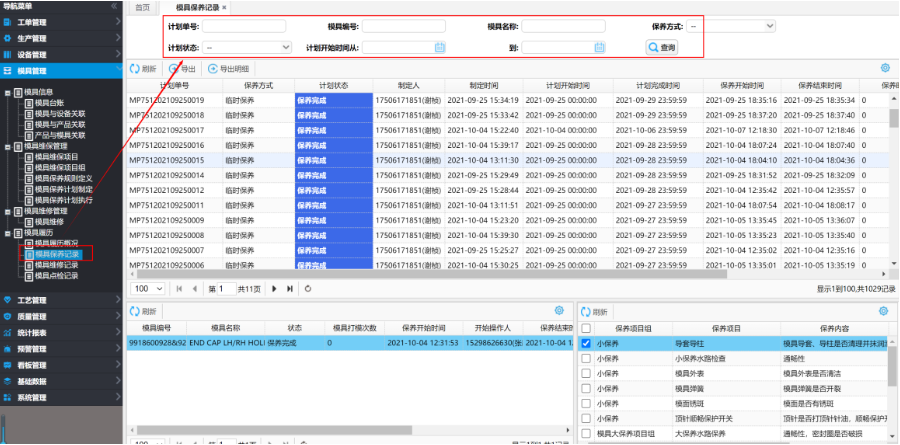Image resolution: width=900 pixels, height=445 pixels.
Task: Uncheck the 导套导柱 row checkbox
Action: [x=585, y=343]
